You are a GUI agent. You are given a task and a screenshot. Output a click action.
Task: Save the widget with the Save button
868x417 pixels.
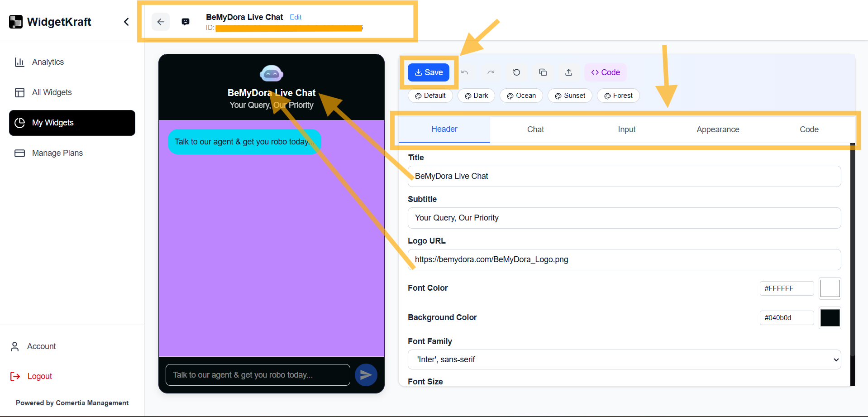428,72
